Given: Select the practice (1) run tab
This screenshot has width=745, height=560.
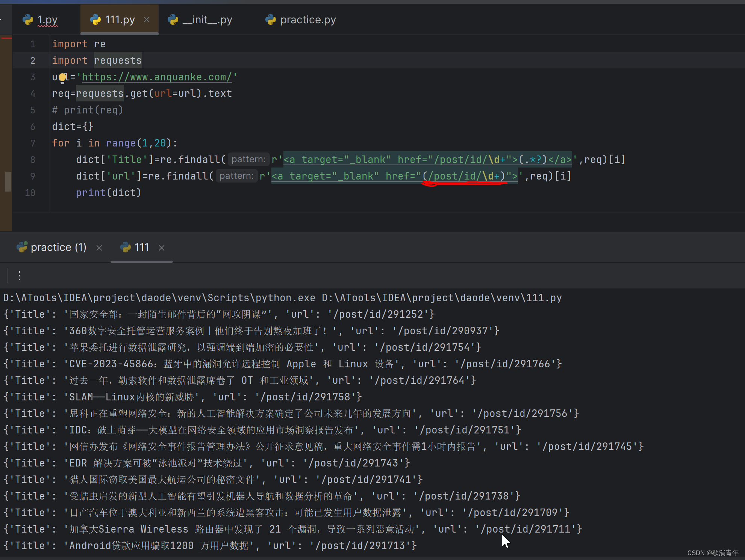Looking at the screenshot, I should coord(58,248).
